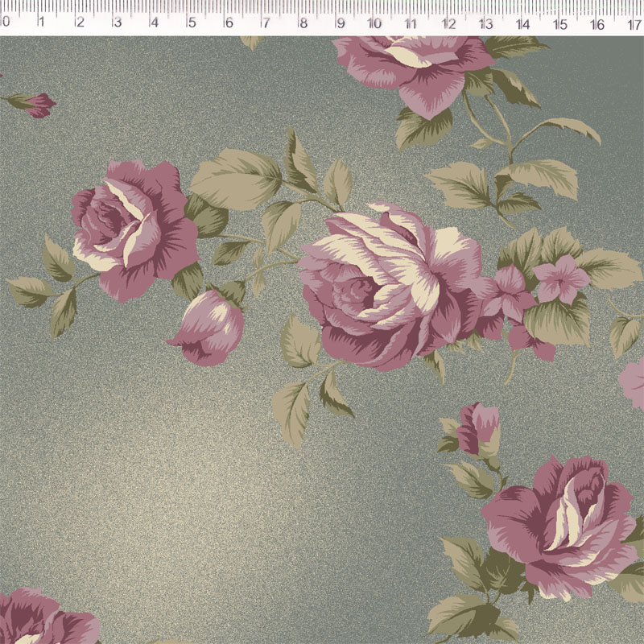This screenshot has height=644, width=644.
Task: Click the rosebud below the left rose
Action: tap(208, 328)
